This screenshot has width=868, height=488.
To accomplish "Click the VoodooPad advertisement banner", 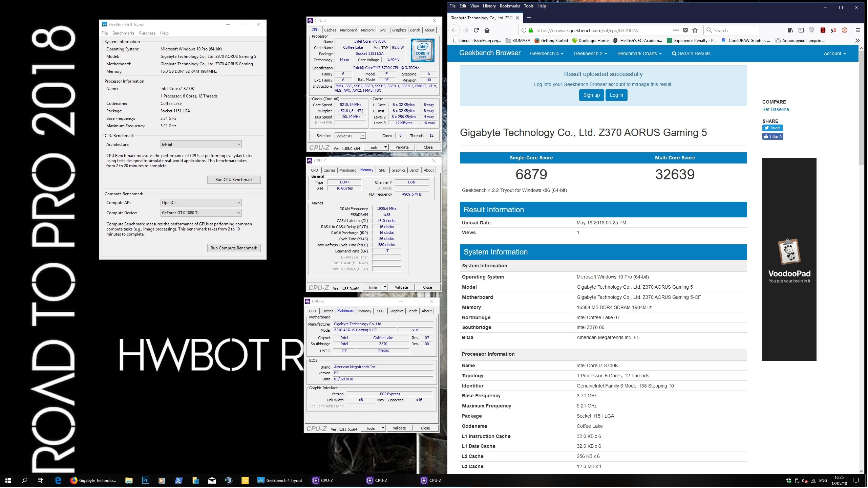I will (x=790, y=260).
